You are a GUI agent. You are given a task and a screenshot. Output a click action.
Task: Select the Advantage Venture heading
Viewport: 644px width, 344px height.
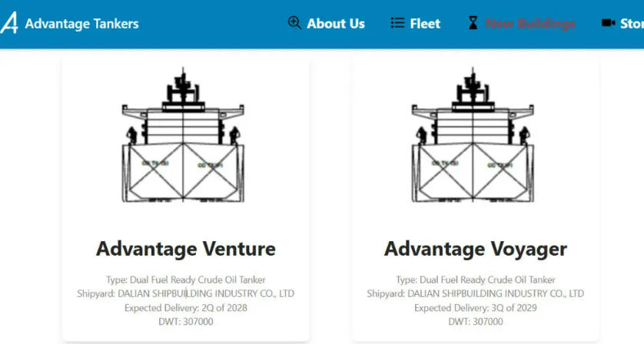click(x=185, y=249)
